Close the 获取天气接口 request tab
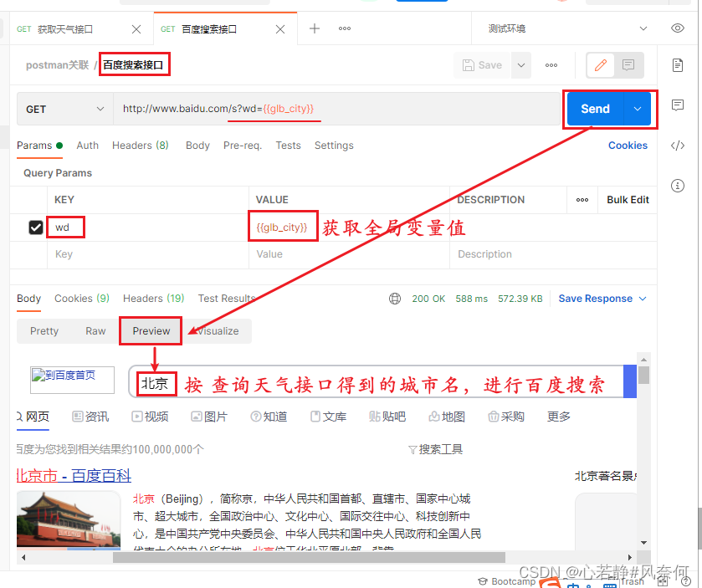702x588 pixels. tap(136, 29)
